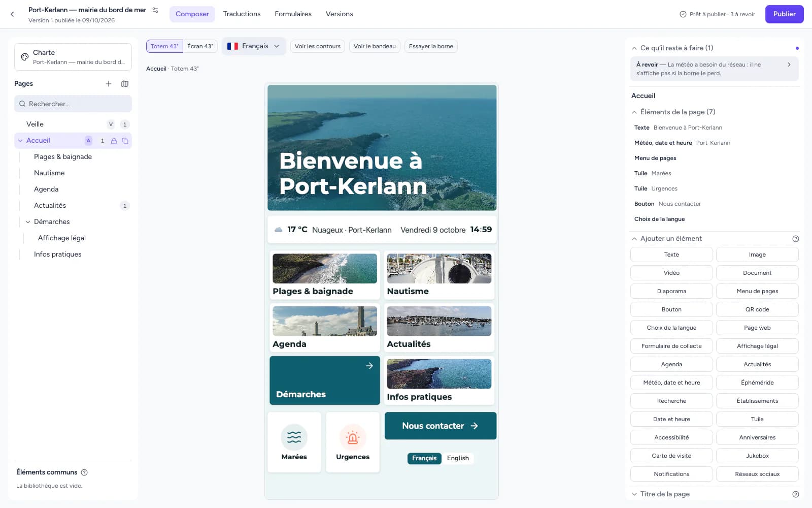The image size is (812, 508).
Task: Open project settings icon beside the title
Action: click(x=155, y=10)
